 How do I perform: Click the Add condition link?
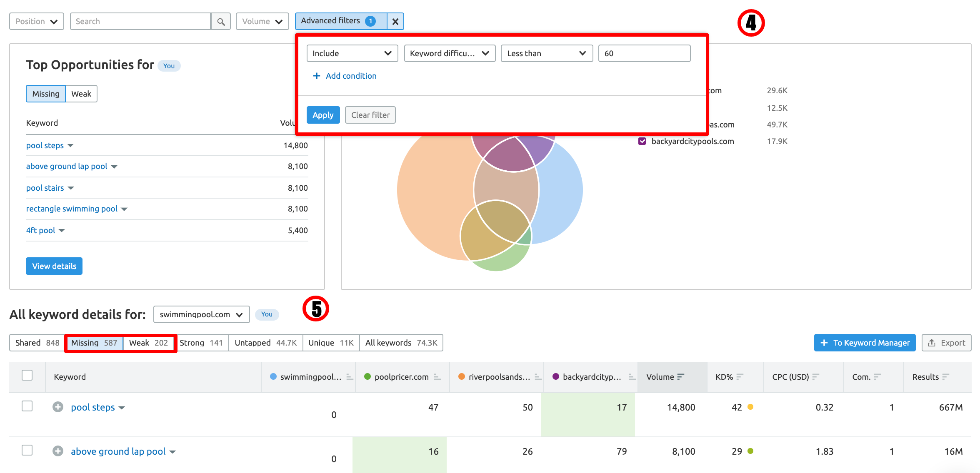[345, 76]
